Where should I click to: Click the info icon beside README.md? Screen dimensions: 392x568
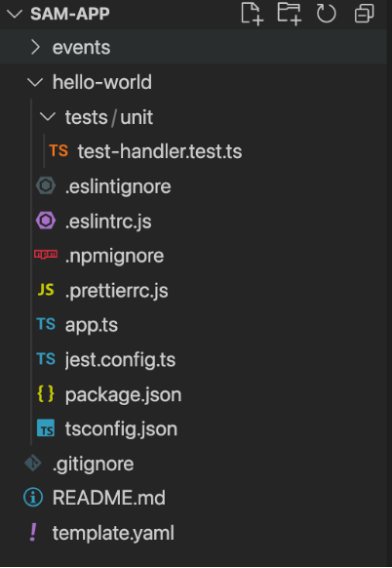click(x=33, y=498)
